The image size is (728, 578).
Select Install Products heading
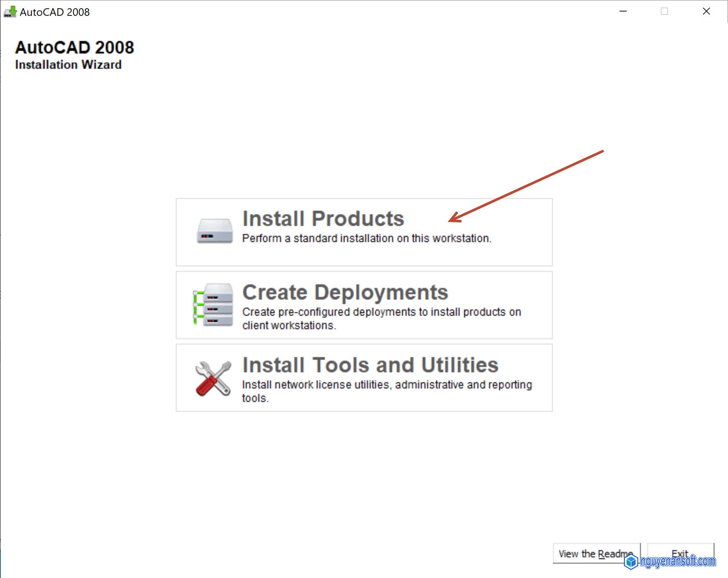(x=323, y=218)
